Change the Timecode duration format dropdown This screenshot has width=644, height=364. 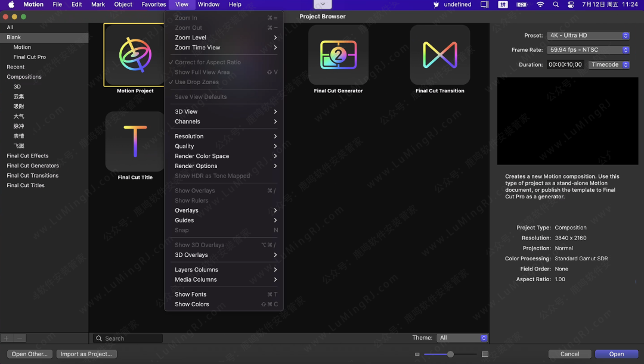coord(609,64)
